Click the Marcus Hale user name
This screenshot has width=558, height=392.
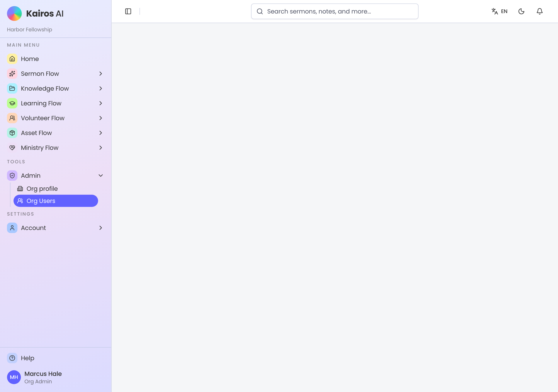[43, 374]
